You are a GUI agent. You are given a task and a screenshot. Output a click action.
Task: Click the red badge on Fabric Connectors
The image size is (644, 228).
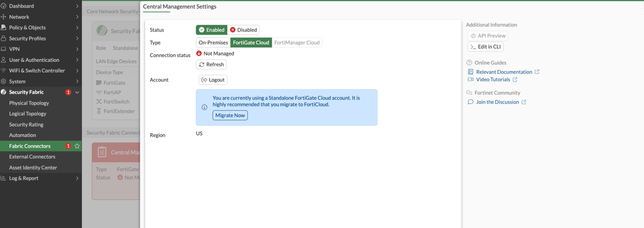click(x=68, y=146)
